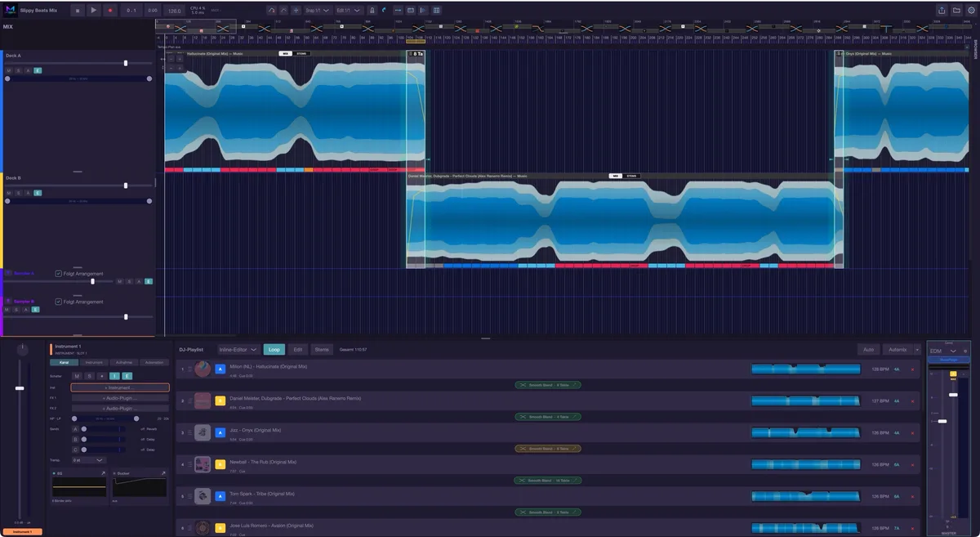Screen dimensions: 980x537
Task: Click the Loop button in the DJ-Playlist
Action: pyautogui.click(x=274, y=350)
